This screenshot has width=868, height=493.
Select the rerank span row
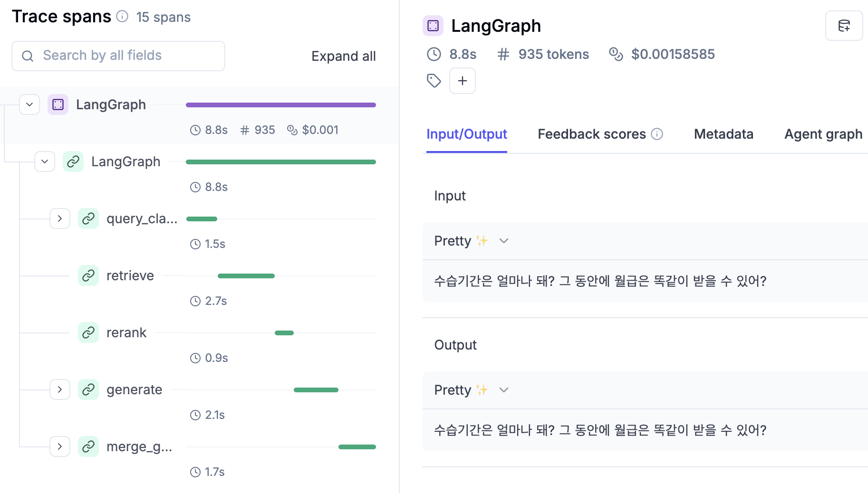click(200, 342)
